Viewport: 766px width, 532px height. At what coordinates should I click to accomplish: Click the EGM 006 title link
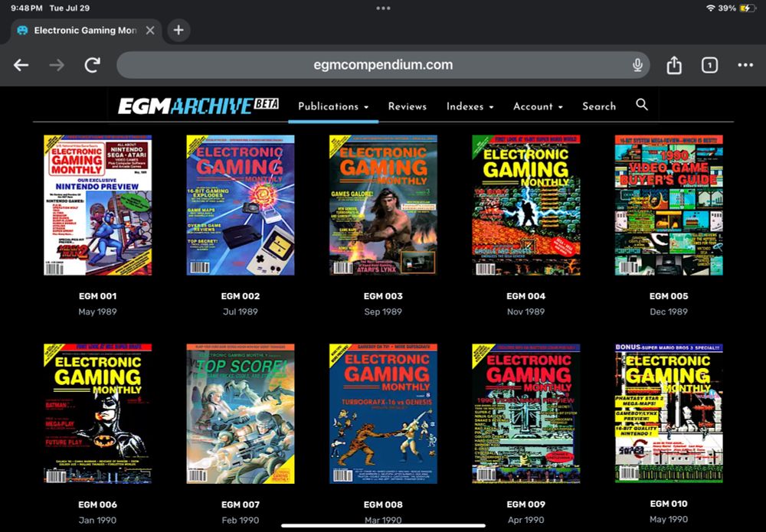tap(98, 504)
